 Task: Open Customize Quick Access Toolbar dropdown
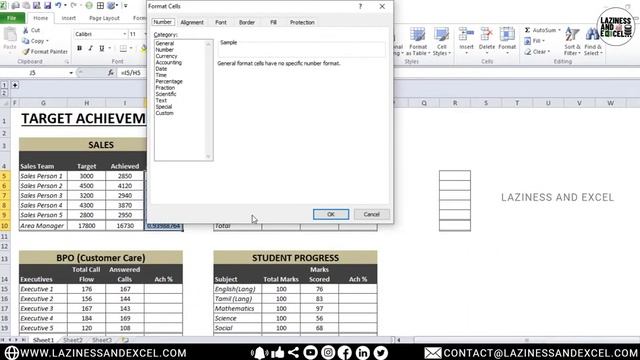pos(126,6)
